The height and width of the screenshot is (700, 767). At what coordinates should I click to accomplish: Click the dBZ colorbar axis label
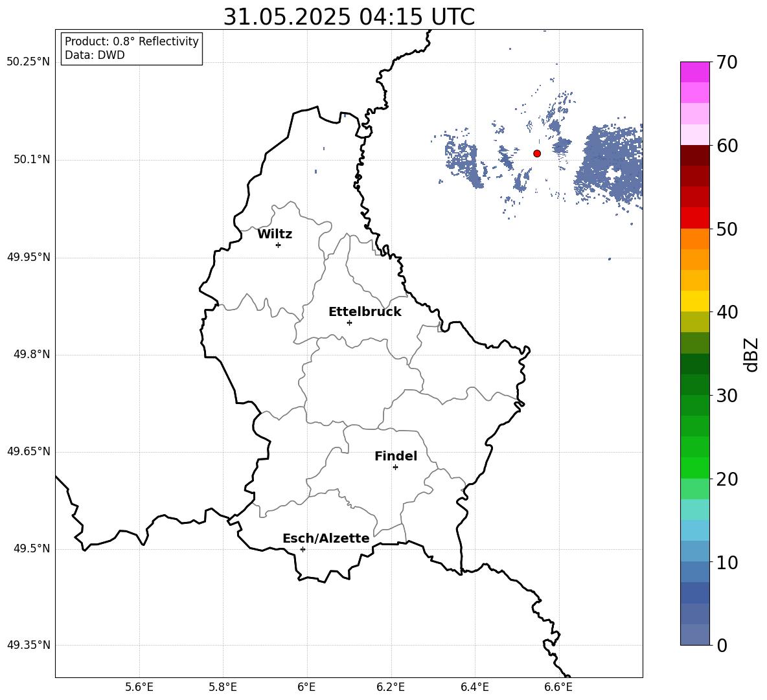tap(751, 354)
